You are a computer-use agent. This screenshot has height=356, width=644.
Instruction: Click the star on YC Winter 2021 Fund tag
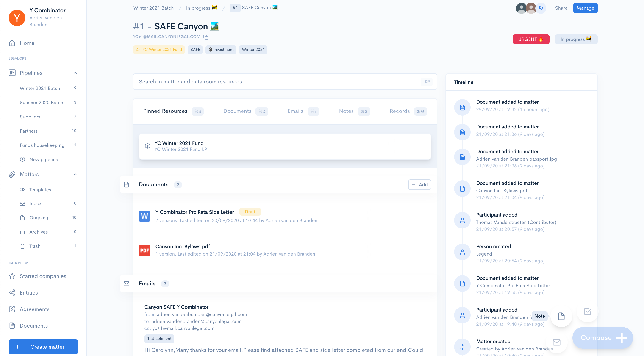point(138,50)
